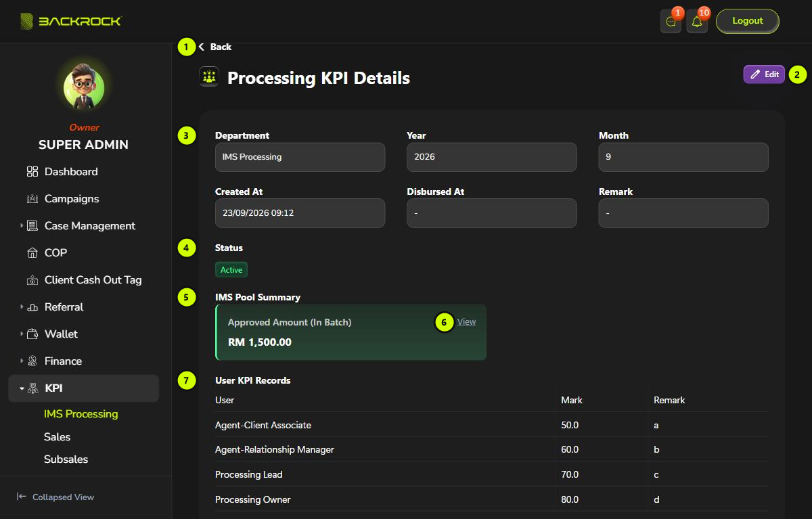Open Sales under KPI
Screen dimensions: 812x519
(58, 437)
